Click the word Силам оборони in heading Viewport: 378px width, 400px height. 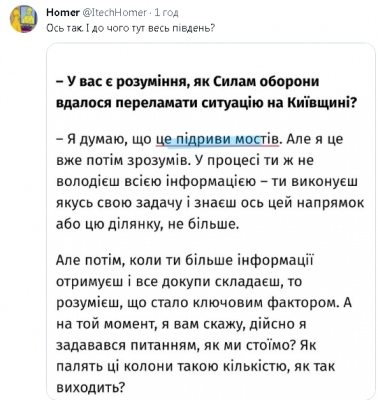point(266,82)
